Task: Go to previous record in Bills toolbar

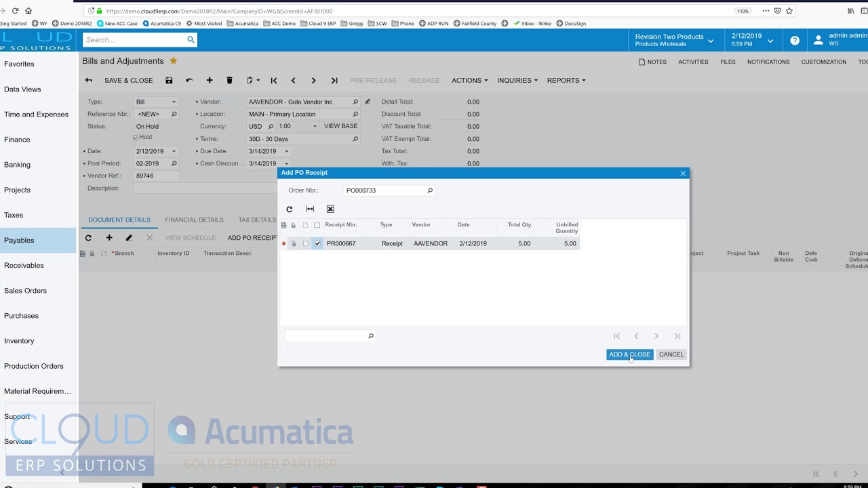Action: pyautogui.click(x=293, y=81)
